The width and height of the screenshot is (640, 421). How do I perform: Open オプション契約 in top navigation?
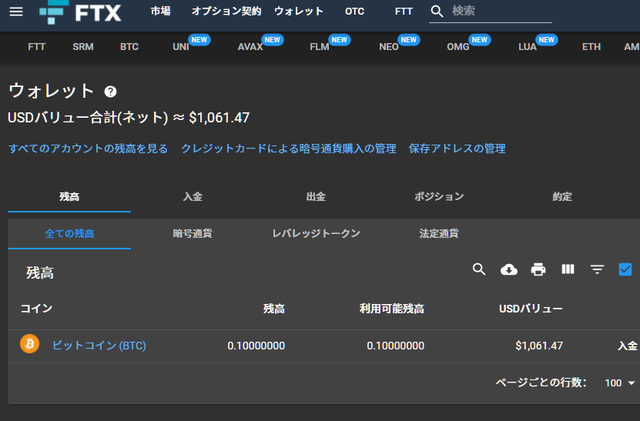click(226, 11)
